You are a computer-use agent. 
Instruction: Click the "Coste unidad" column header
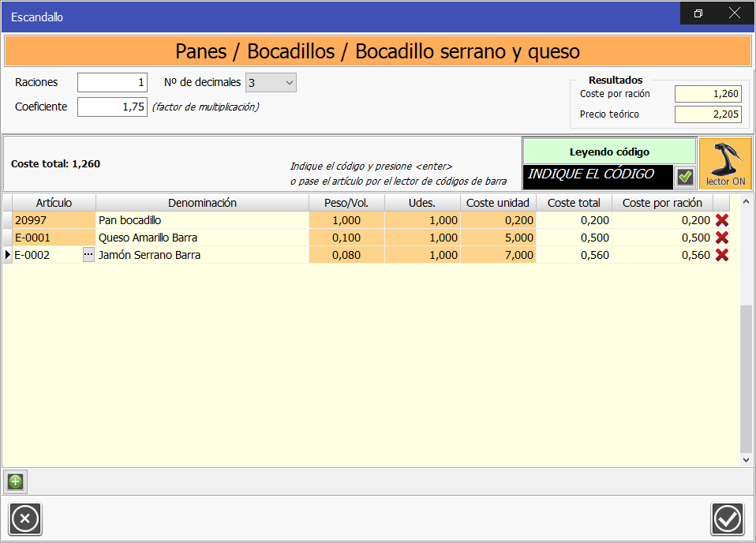(x=497, y=203)
